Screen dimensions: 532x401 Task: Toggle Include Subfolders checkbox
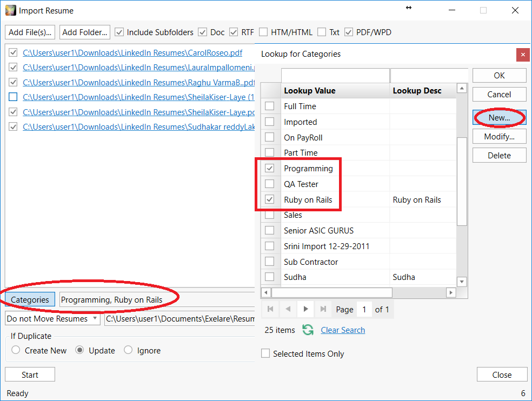pos(119,32)
